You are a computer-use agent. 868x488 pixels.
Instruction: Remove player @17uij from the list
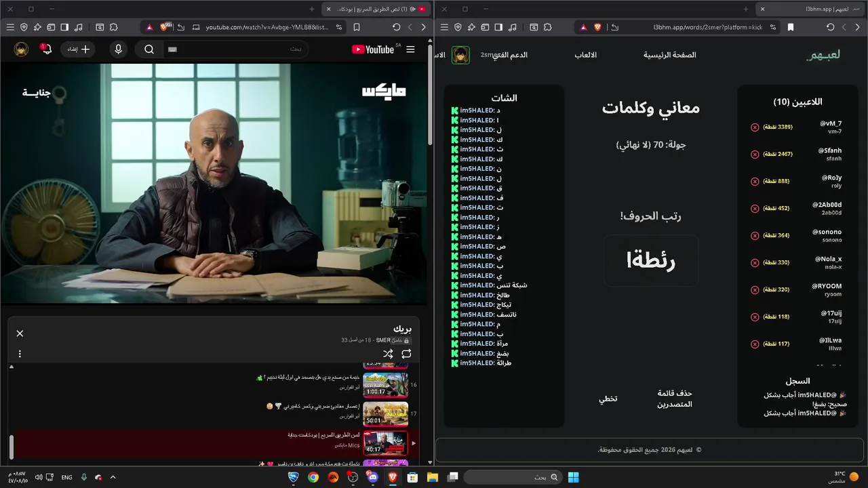[755, 317]
